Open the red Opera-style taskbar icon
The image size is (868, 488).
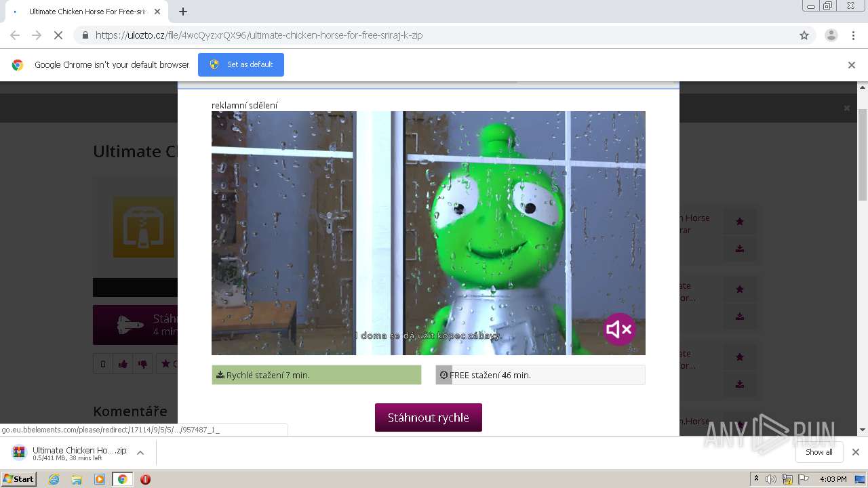pos(145,479)
